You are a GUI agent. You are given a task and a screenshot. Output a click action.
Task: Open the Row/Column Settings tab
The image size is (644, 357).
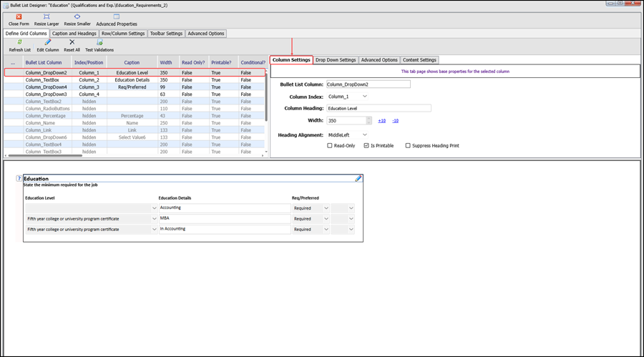[123, 34]
